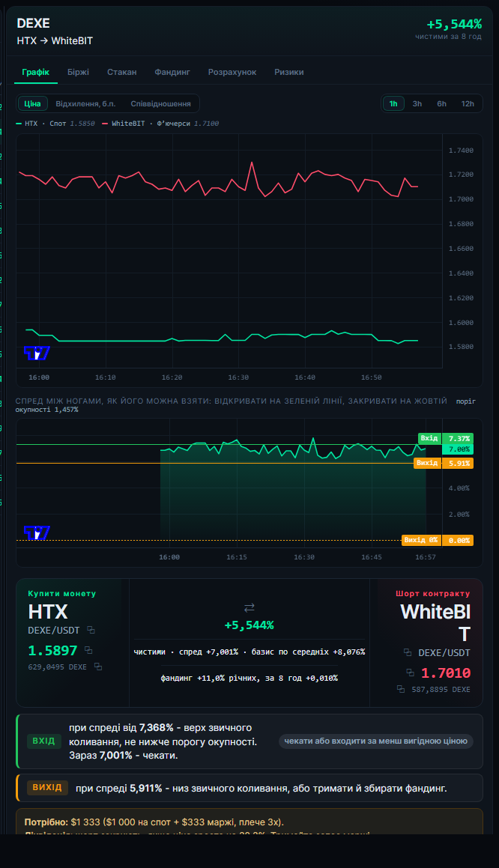Click 'Купити монету' label
The height and width of the screenshot is (868, 499).
coord(62,593)
